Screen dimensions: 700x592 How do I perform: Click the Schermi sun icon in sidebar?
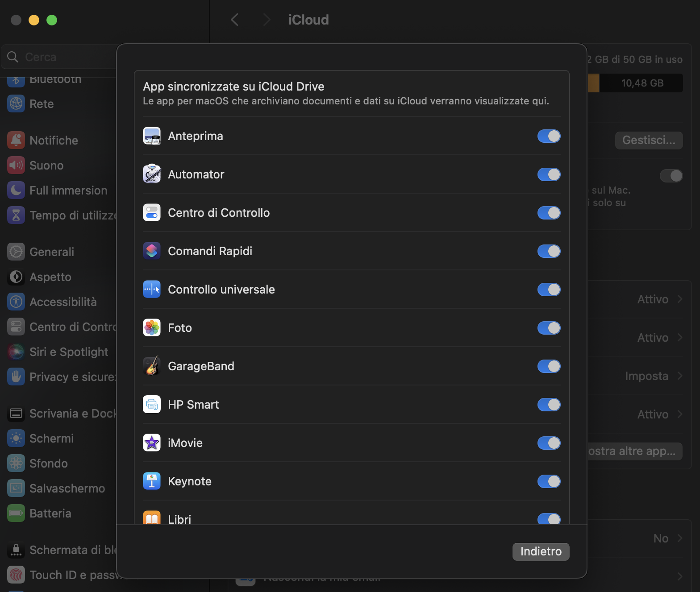click(x=16, y=439)
